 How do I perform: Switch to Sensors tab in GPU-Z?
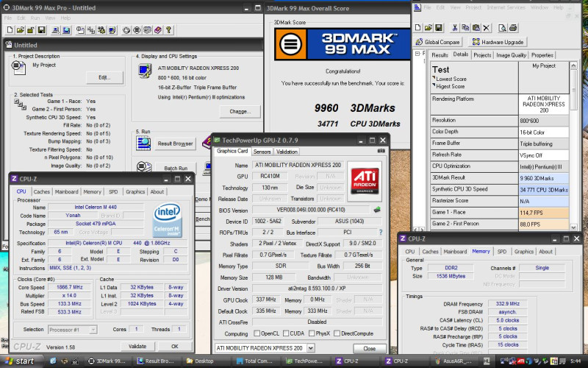point(262,152)
